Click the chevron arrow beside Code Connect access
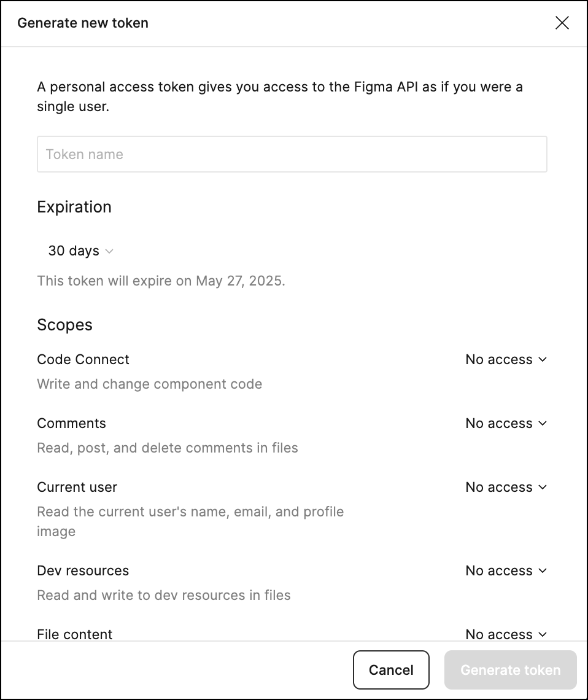Image resolution: width=588 pixels, height=700 pixels. coord(543,359)
